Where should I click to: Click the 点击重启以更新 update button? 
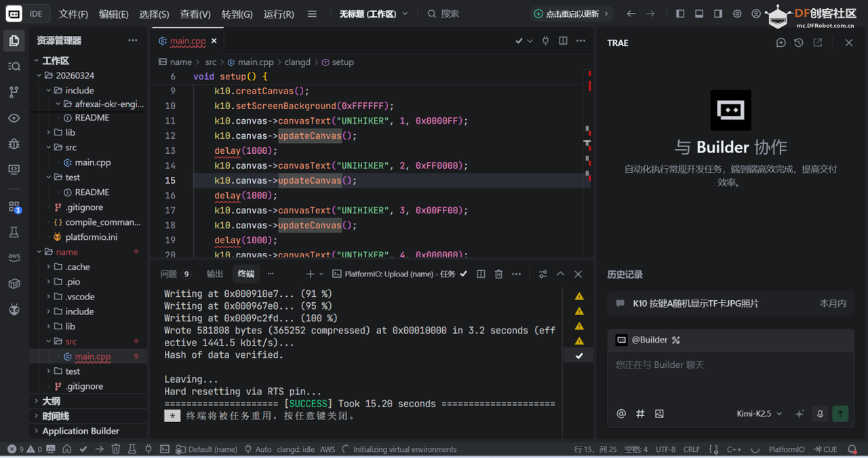click(572, 13)
